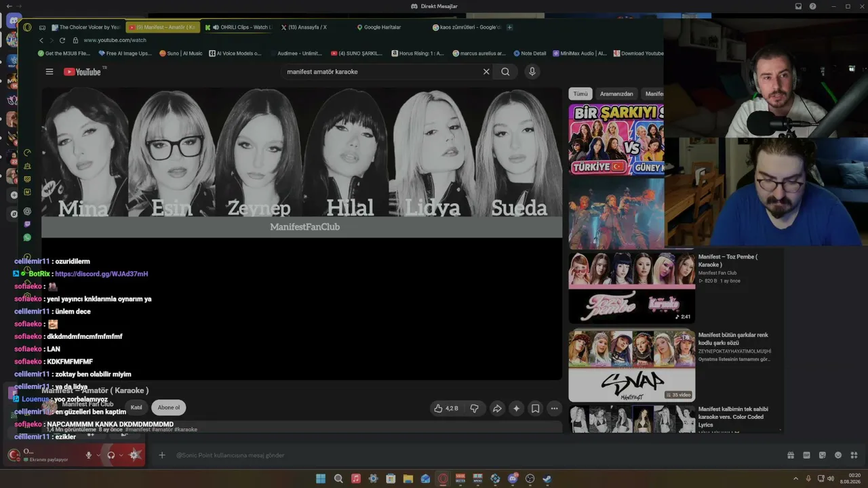Open Windows taskbar search
868x488 pixels.
click(338, 479)
